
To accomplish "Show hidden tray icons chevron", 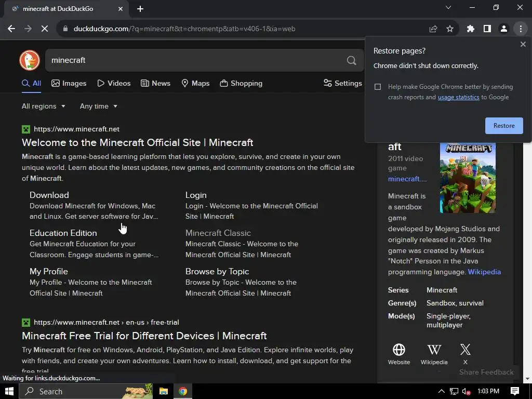I will coord(442,392).
